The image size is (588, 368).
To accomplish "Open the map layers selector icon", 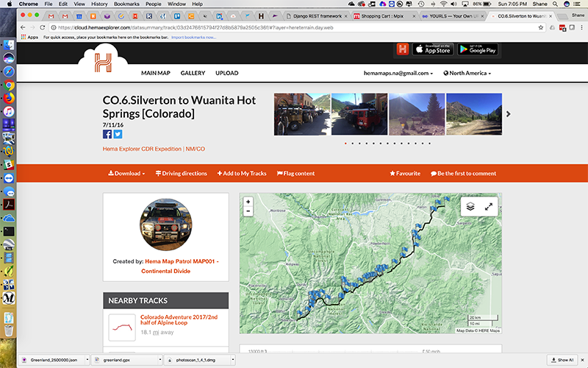I will coord(470,207).
